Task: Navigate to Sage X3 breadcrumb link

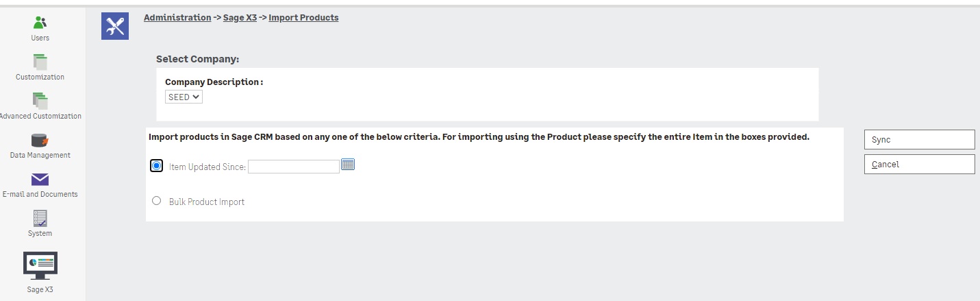Action: pos(240,18)
